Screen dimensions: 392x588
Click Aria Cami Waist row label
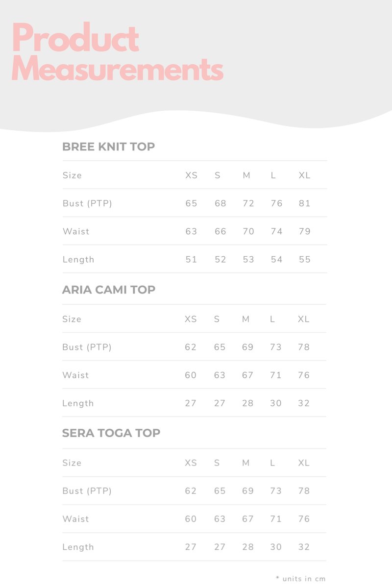click(x=75, y=375)
